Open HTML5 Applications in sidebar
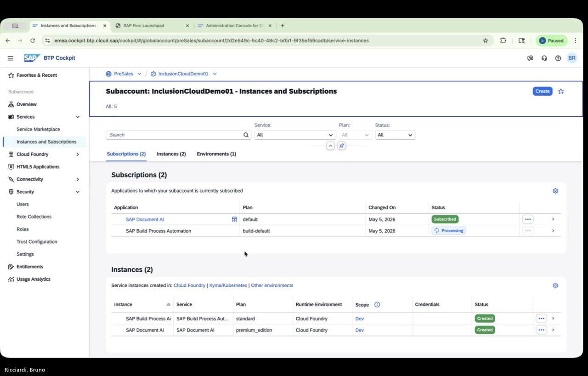588x376 pixels. pos(38,167)
